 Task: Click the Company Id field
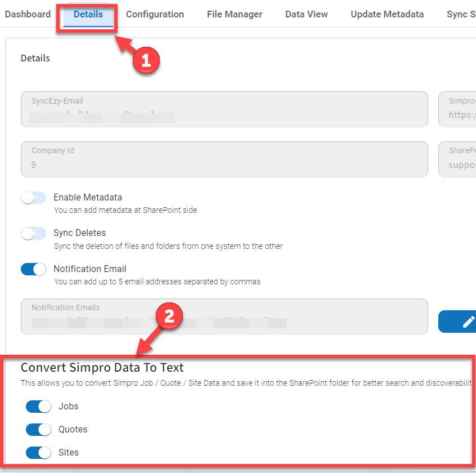224,159
